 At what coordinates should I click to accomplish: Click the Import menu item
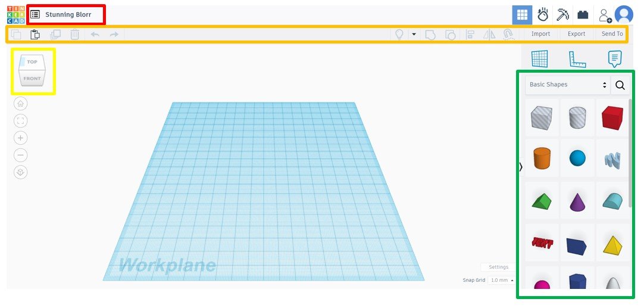coord(540,34)
